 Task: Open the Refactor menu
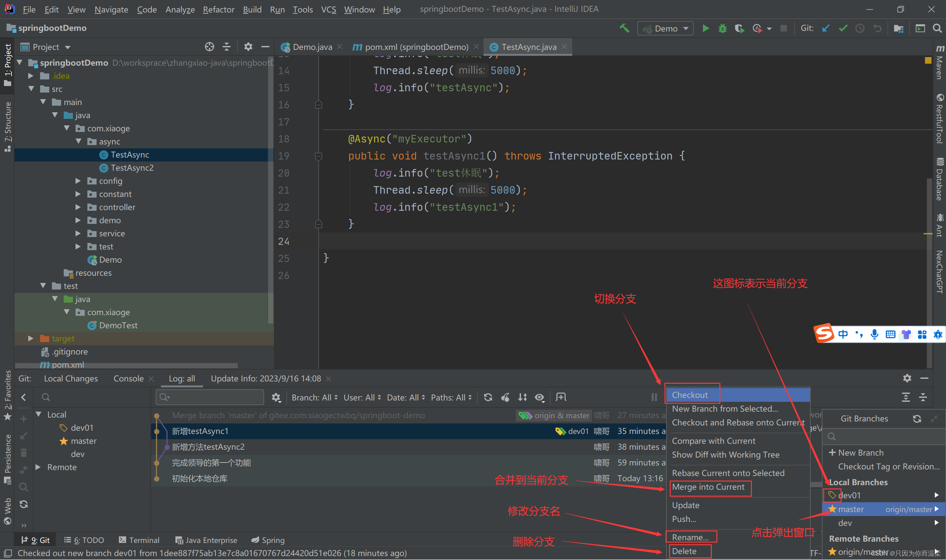click(x=218, y=10)
